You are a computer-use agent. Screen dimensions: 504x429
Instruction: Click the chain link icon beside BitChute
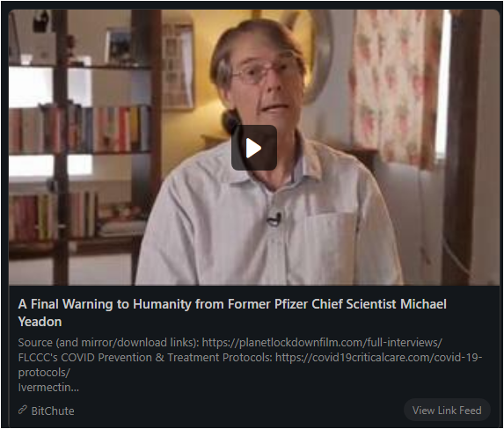click(x=22, y=410)
